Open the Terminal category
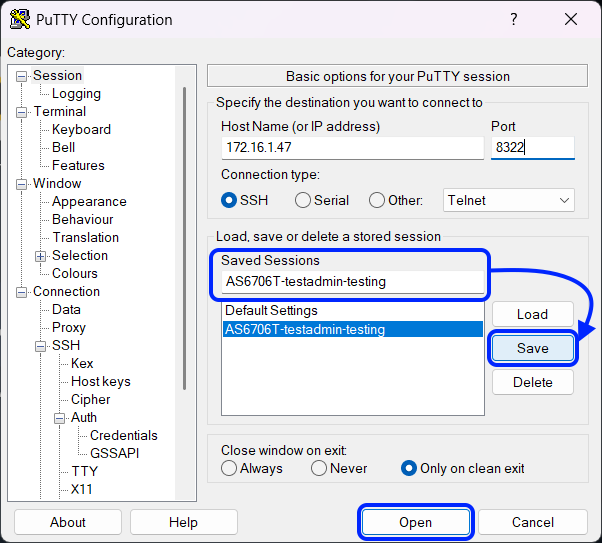This screenshot has height=543, width=602. click(60, 111)
